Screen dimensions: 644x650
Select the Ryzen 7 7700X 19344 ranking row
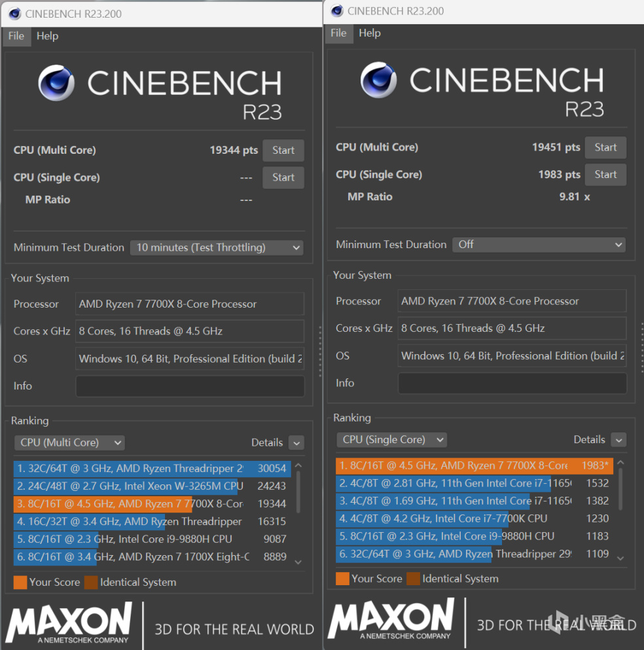[152, 503]
